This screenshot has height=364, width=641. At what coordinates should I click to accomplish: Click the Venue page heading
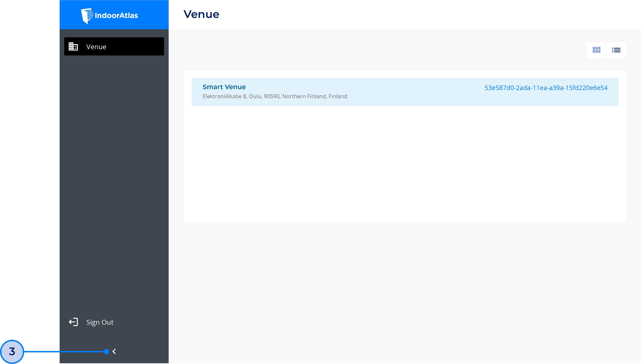201,14
